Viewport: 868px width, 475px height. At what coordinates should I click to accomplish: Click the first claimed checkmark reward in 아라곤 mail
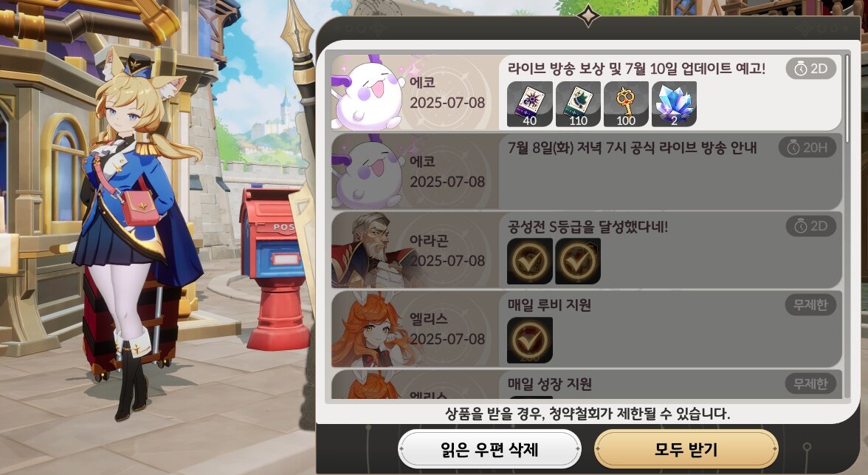point(530,261)
